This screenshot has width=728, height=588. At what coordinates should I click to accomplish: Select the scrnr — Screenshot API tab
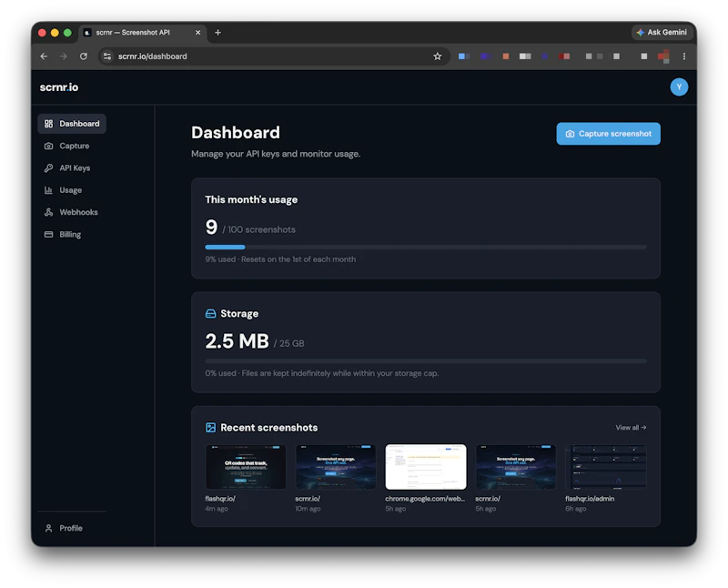(143, 33)
